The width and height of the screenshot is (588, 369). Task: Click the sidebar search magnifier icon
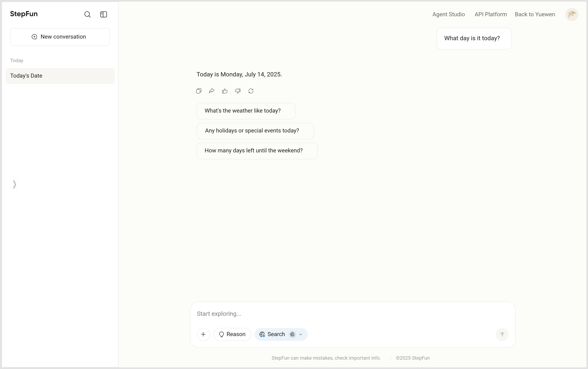pyautogui.click(x=88, y=14)
